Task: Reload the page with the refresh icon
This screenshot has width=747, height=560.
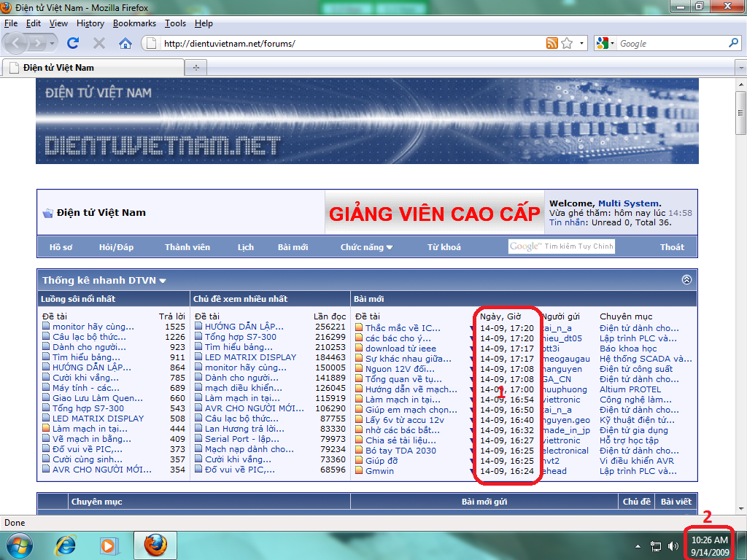Action: pyautogui.click(x=73, y=43)
